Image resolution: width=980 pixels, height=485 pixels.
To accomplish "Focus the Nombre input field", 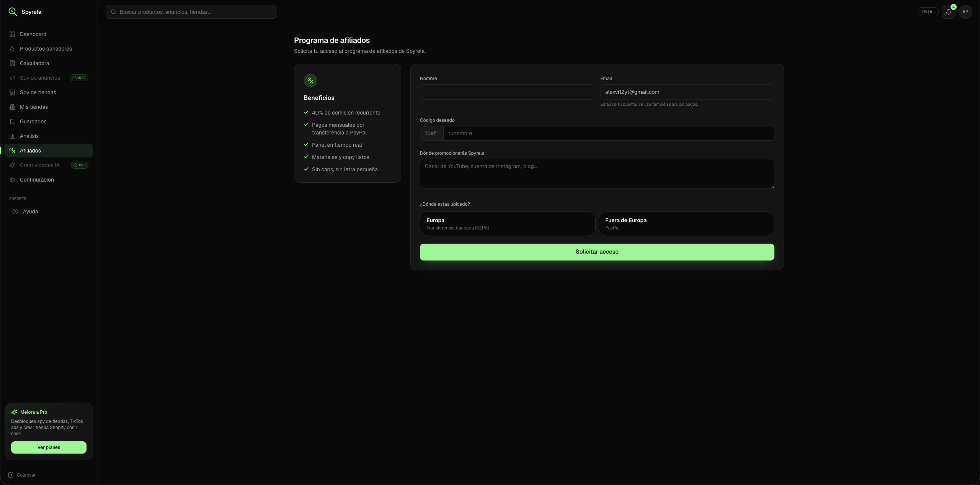I will [507, 92].
